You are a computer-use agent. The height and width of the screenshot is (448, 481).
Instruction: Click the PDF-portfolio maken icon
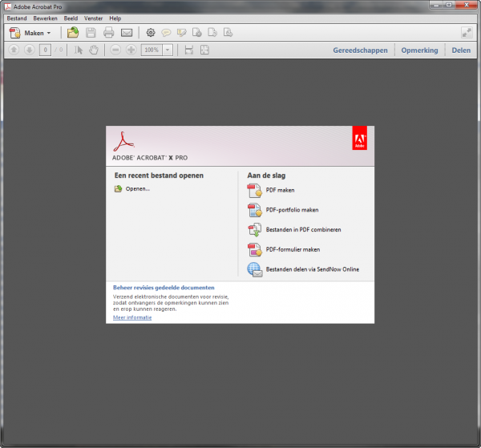click(255, 210)
